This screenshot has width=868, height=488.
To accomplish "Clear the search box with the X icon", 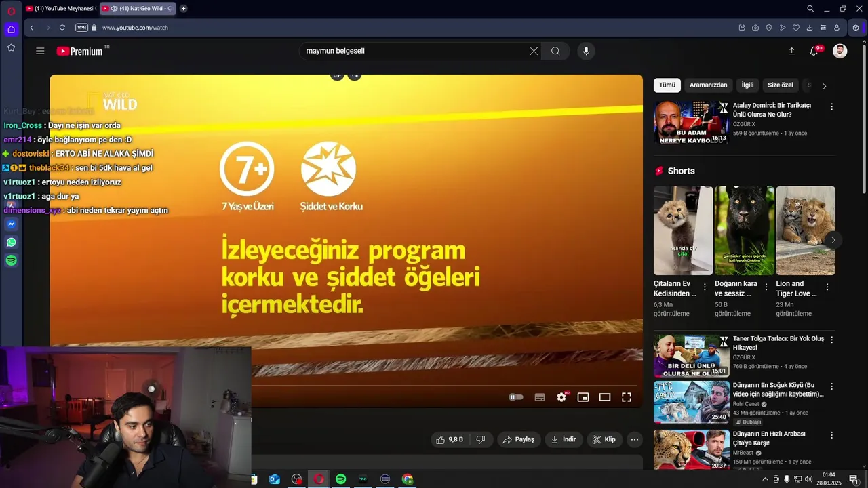I will [534, 51].
